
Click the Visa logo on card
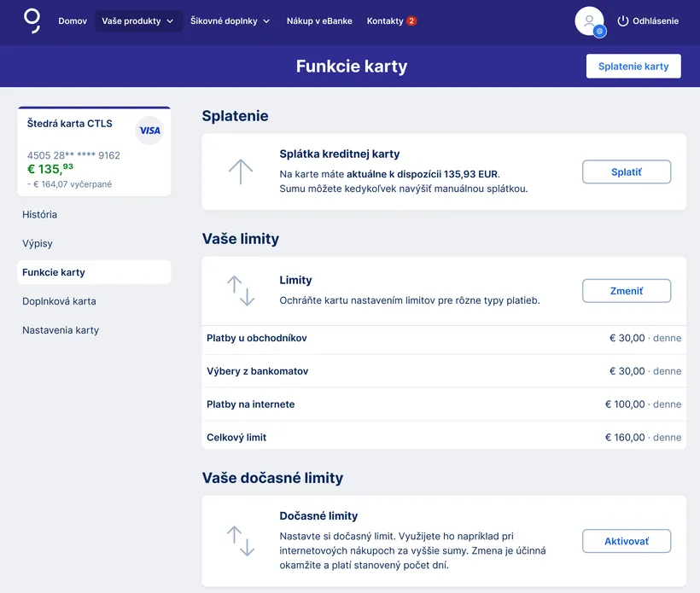tap(149, 131)
